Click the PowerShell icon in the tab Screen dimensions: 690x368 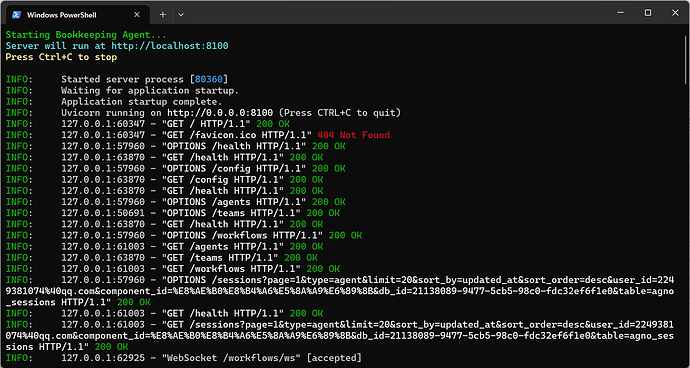16,15
